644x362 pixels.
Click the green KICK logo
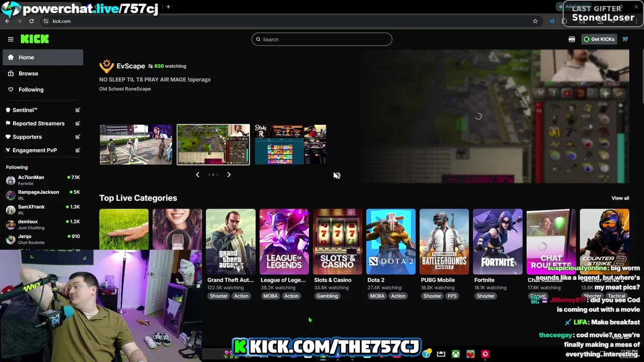click(35, 39)
